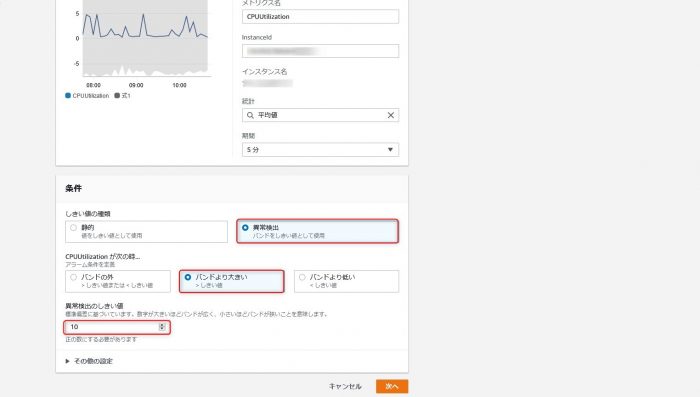700x397 pixels.
Task: Toggle the 式1 legend marker
Action: click(x=117, y=96)
